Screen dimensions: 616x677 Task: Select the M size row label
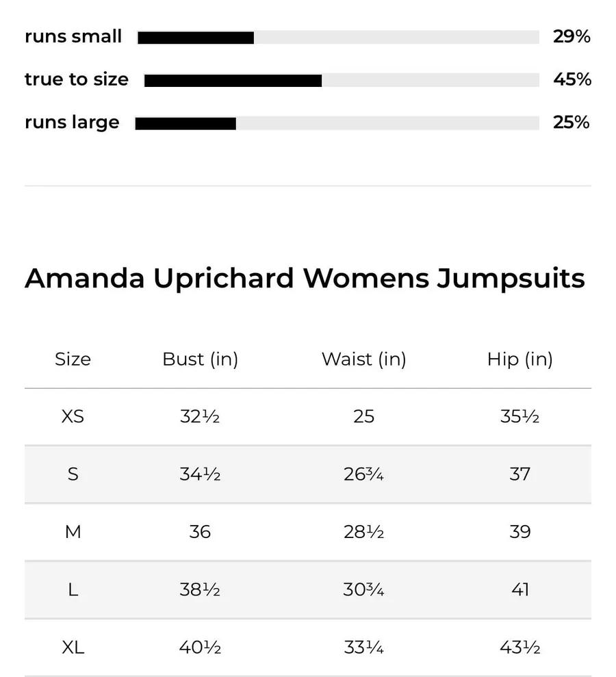click(73, 532)
